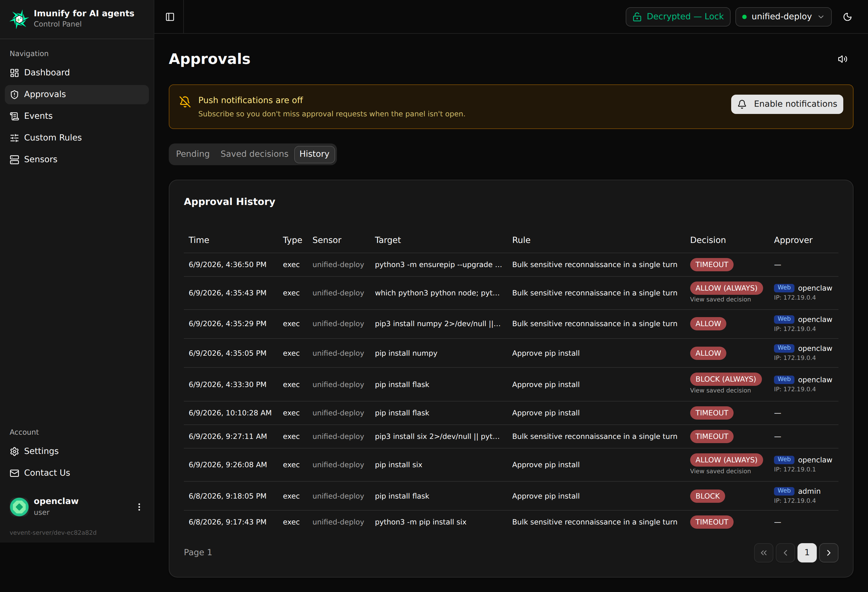
Task: Click 'Approve pip install' rule at 4:33:30 PM
Action: [x=546, y=384]
